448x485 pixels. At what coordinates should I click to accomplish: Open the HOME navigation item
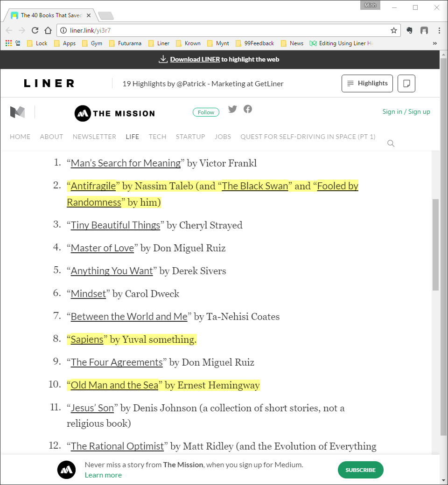20,137
